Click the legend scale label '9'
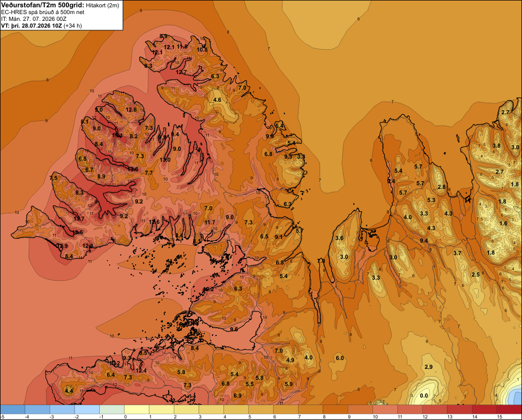This screenshot has height=420, width=522. [x=349, y=417]
